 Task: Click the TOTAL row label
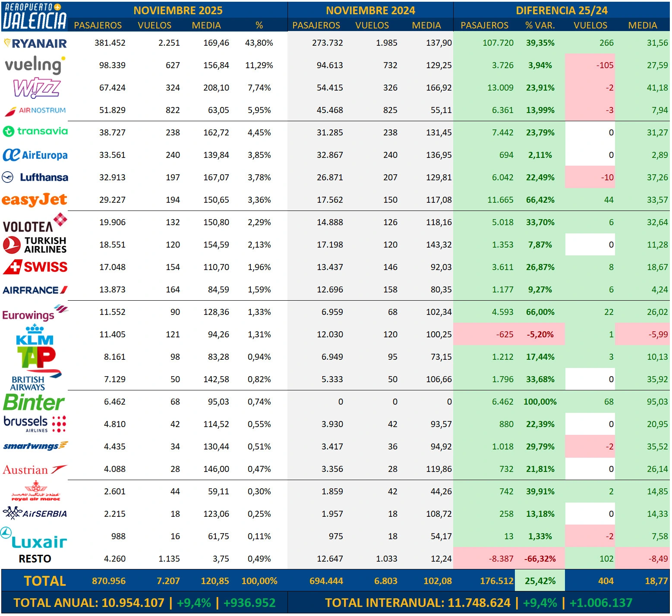pyautogui.click(x=45, y=581)
